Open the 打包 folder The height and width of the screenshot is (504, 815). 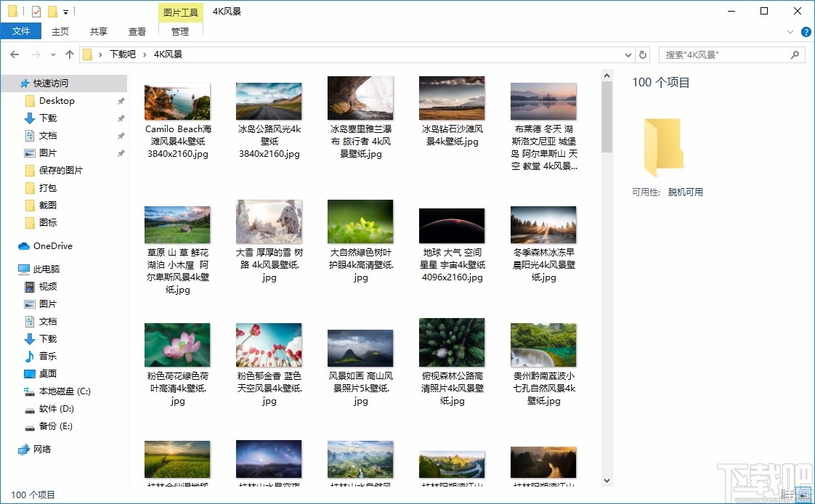tap(48, 187)
